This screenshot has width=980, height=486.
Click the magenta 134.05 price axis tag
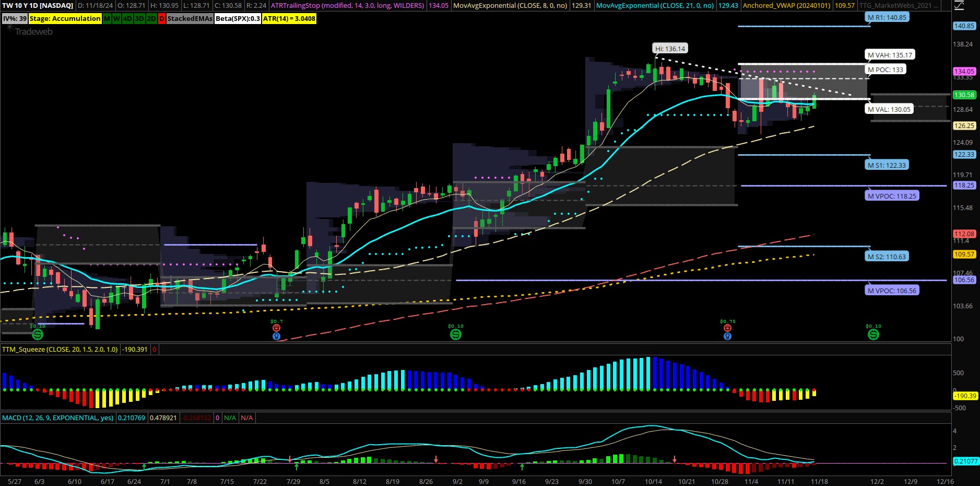[x=964, y=71]
